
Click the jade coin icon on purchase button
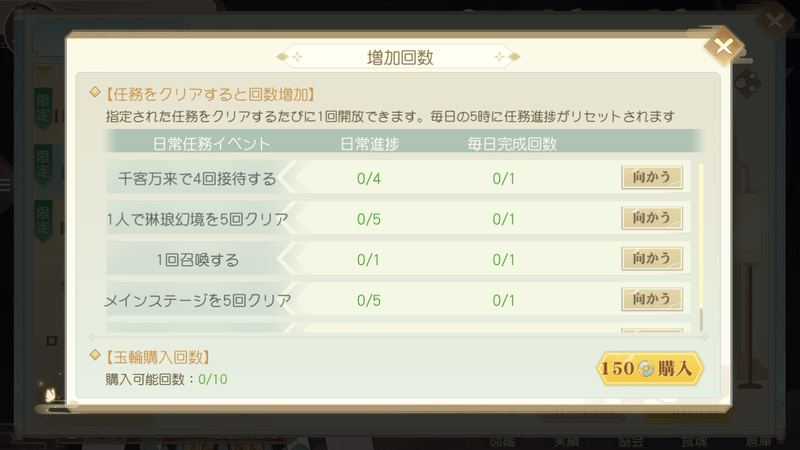(645, 368)
